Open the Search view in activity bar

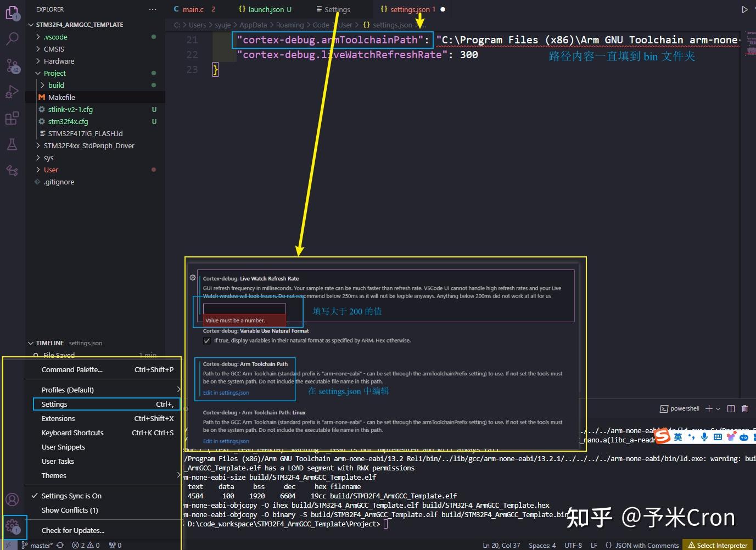tap(12, 39)
